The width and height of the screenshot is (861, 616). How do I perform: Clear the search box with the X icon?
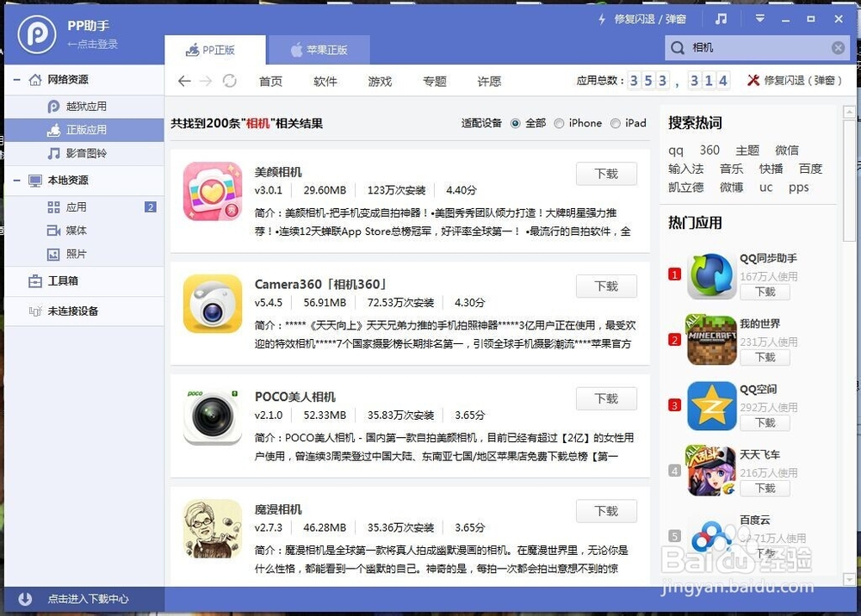click(838, 47)
